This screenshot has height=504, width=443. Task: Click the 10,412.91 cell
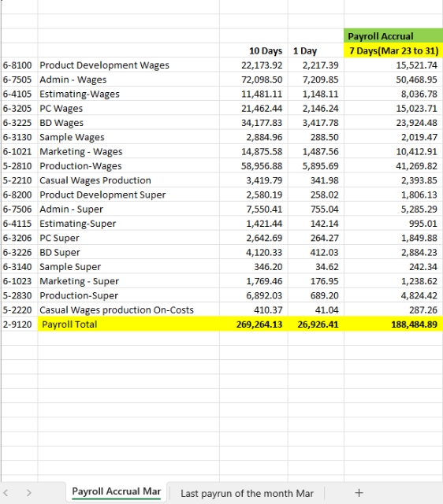(x=393, y=151)
